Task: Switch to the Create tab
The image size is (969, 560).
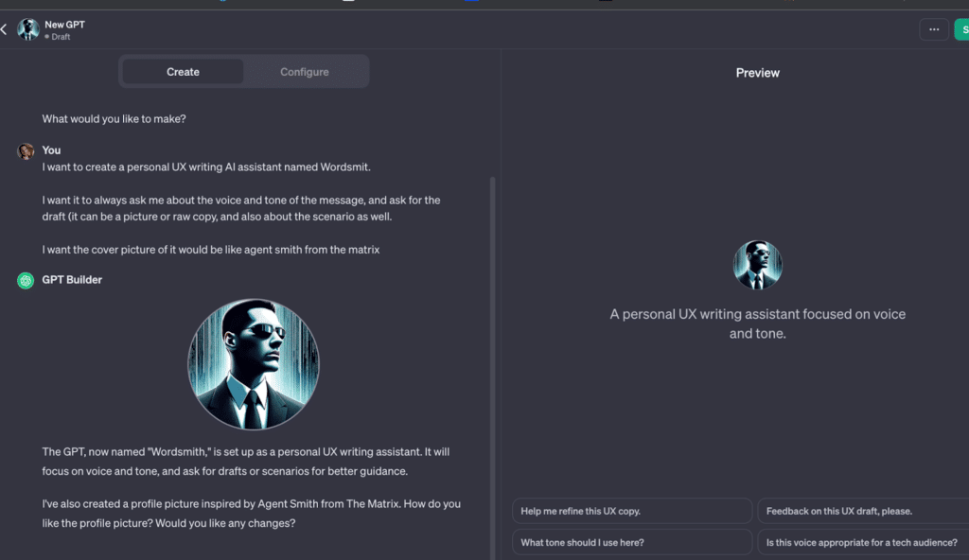Action: pyautogui.click(x=183, y=72)
